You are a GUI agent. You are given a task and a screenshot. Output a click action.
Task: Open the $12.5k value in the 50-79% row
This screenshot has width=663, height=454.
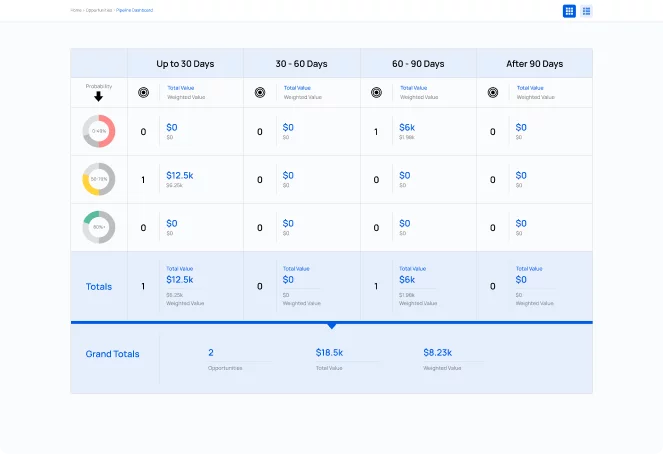coord(180,175)
